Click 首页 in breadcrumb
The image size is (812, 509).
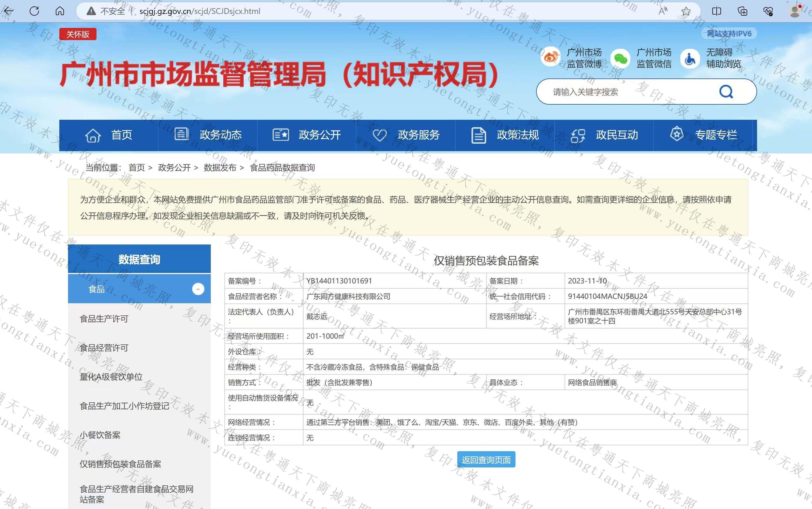point(137,167)
